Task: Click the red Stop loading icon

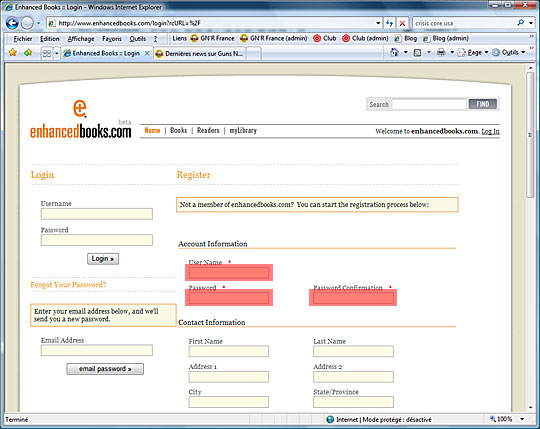Action: point(402,23)
